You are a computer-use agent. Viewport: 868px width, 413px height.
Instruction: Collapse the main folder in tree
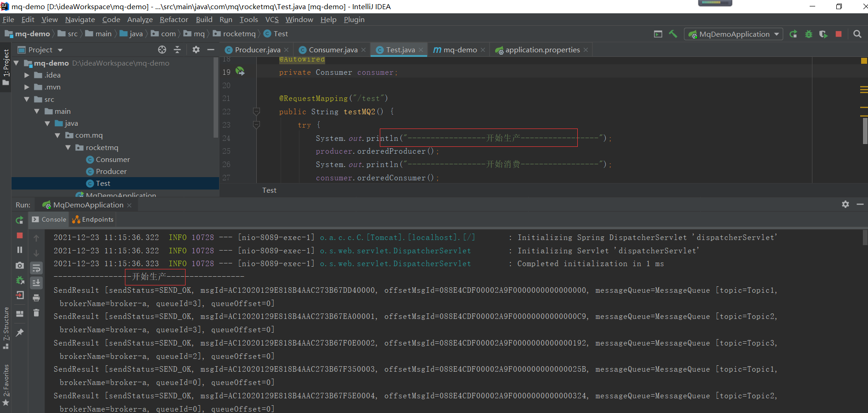(x=37, y=112)
